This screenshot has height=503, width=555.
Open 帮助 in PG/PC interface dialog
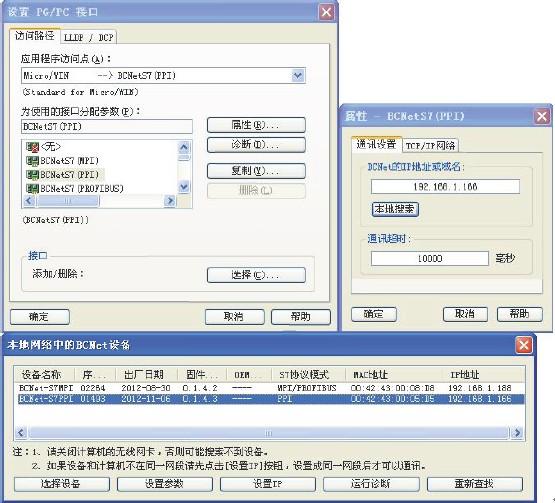tap(301, 316)
